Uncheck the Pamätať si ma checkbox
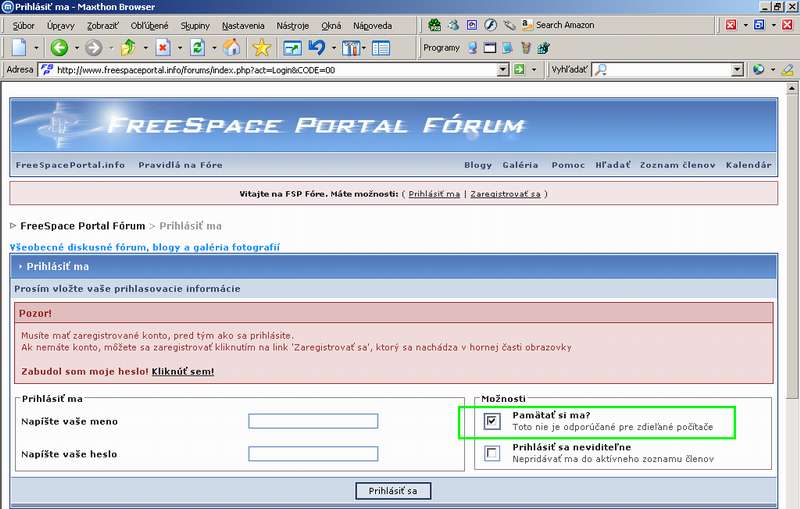Image resolution: width=800 pixels, height=509 pixels. coord(492,421)
